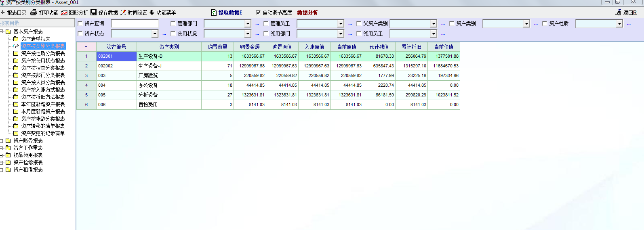Open the 管理部门 dropdown list
Viewport: 644px width, 230px height.
pyautogui.click(x=248, y=24)
